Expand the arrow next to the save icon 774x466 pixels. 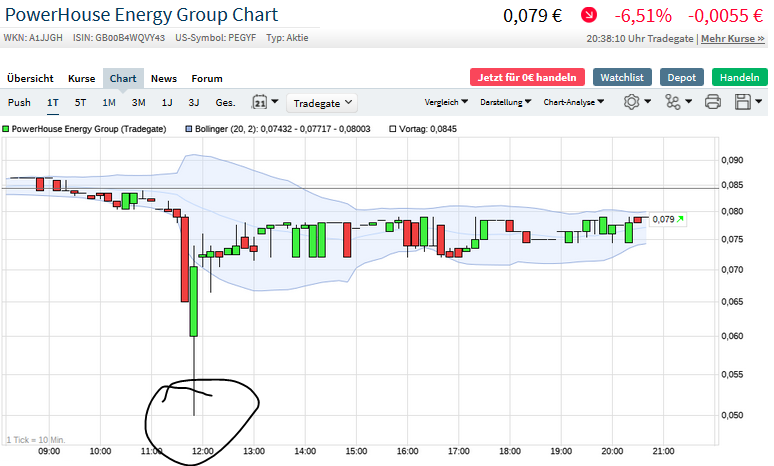(x=759, y=102)
